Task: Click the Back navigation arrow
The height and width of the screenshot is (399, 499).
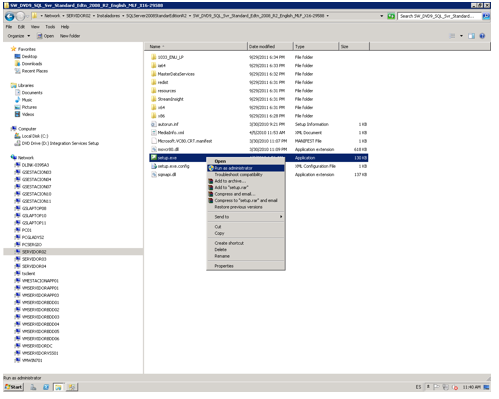Action: click(x=10, y=16)
